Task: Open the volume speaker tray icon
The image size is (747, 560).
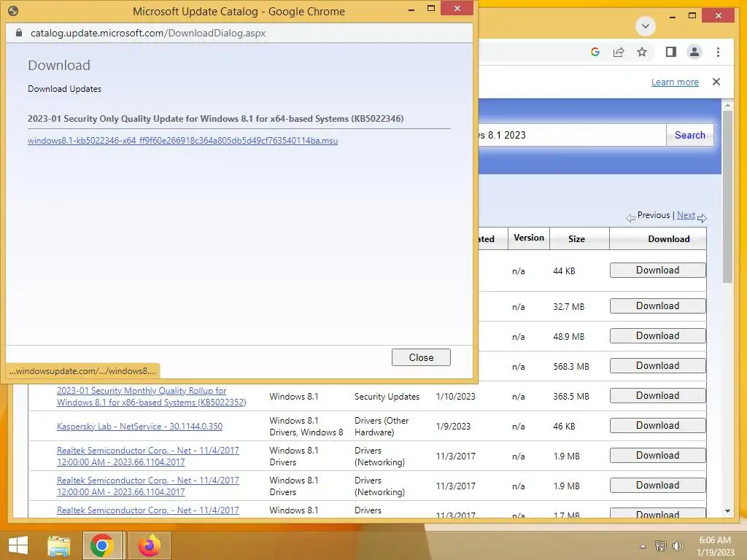Action: pos(678,546)
